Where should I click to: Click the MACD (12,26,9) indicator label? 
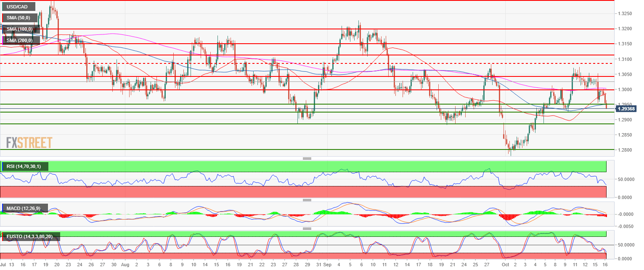coord(25,209)
